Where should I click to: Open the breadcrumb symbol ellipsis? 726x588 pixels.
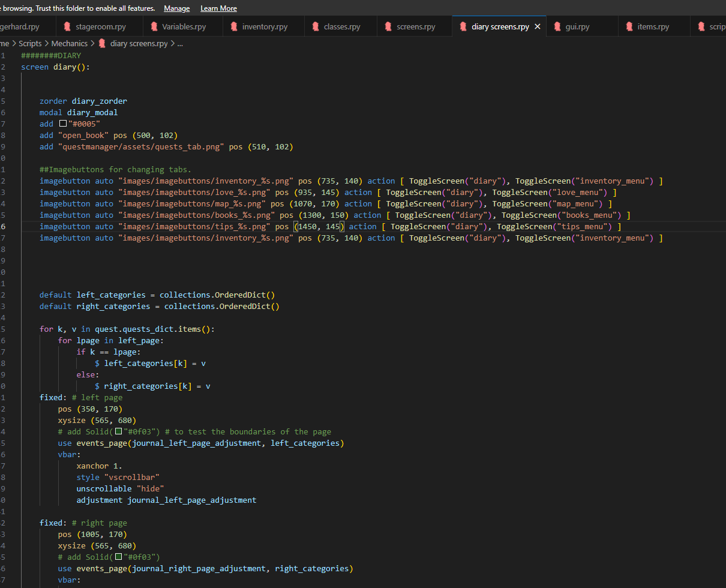tap(180, 44)
